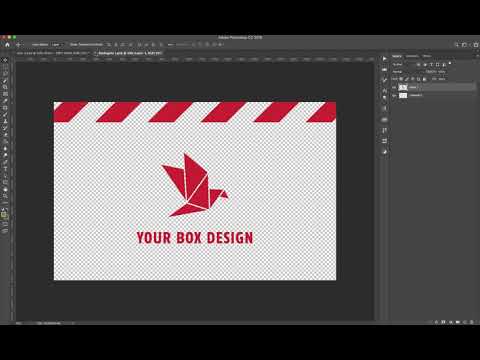Screen dimensions: 480x360
Task: Open the Edit Toolbar three-dots button
Action: coord(5,202)
